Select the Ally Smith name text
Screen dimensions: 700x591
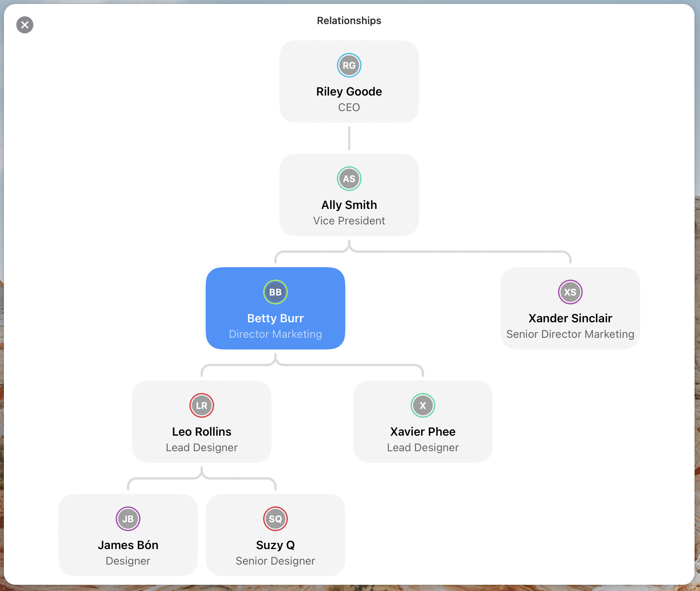[x=349, y=205]
